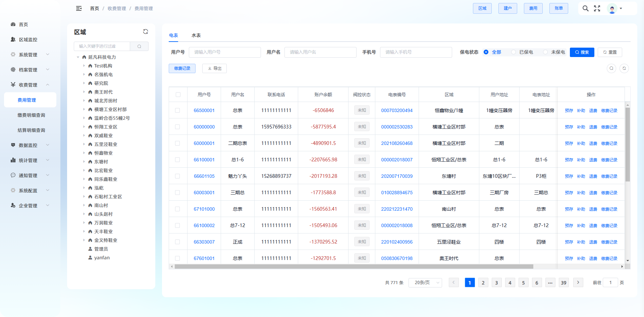
Task: Toggle search area with round magnifier icon
Action: pyautogui.click(x=611, y=68)
